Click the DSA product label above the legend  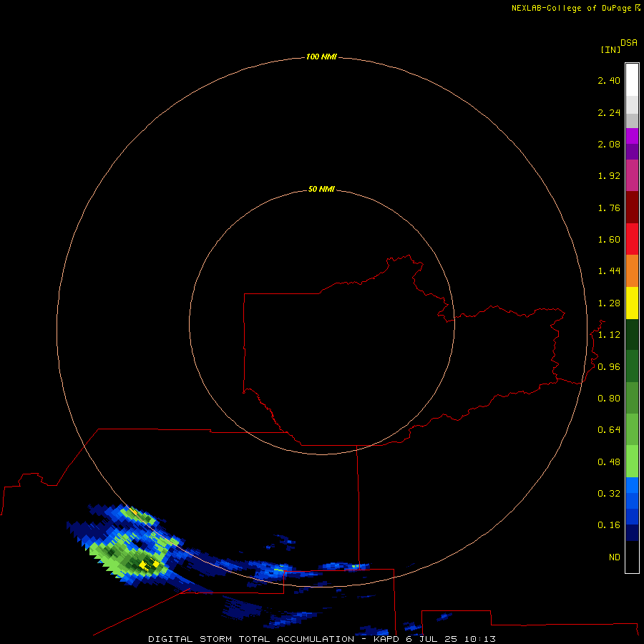point(629,42)
